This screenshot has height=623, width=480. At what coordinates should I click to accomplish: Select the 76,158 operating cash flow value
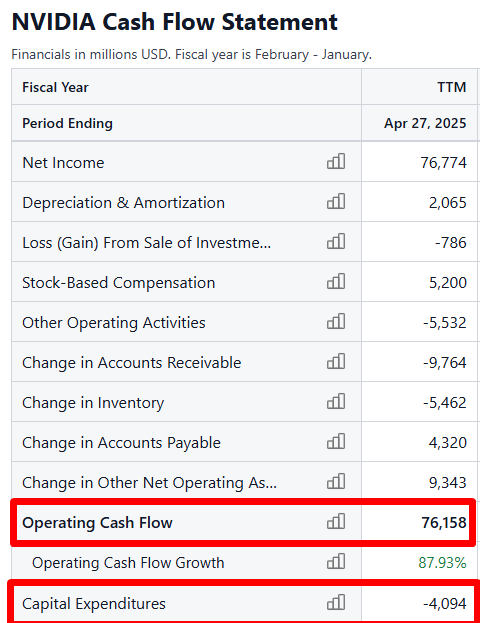[444, 522]
